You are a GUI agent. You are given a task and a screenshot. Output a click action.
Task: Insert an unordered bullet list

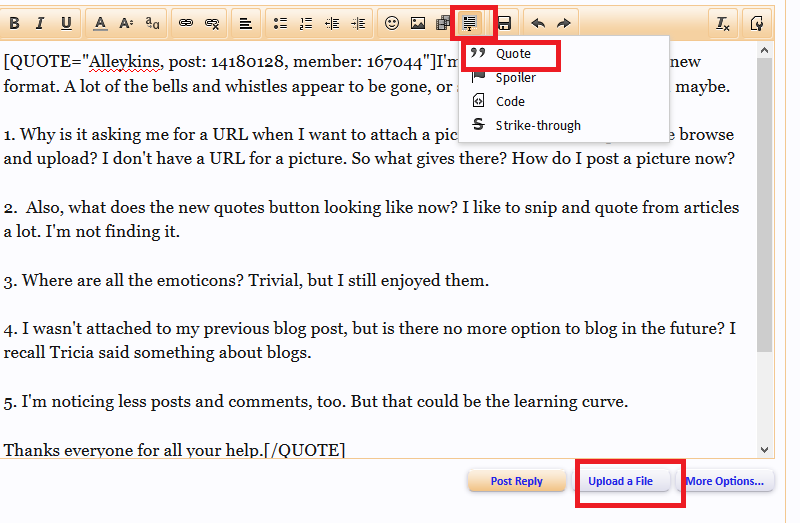tap(281, 22)
